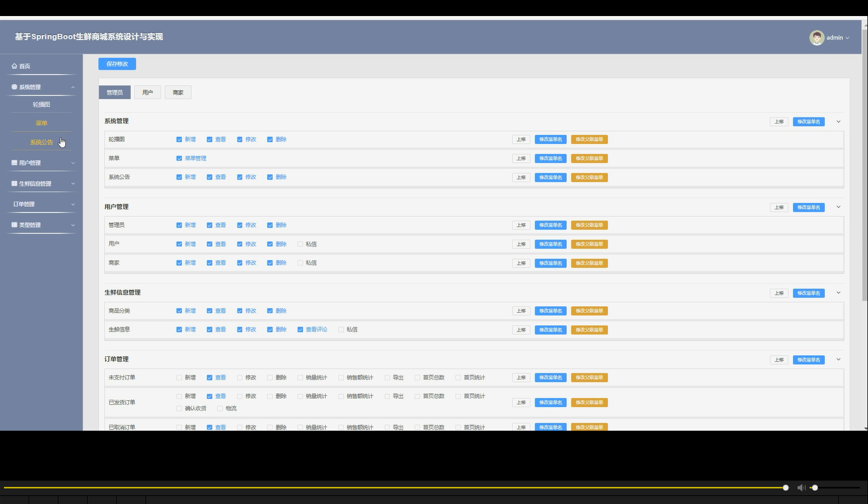This screenshot has height=504, width=868.
Task: Click 修改菜单名 for 用户管理 section header
Action: click(x=808, y=207)
